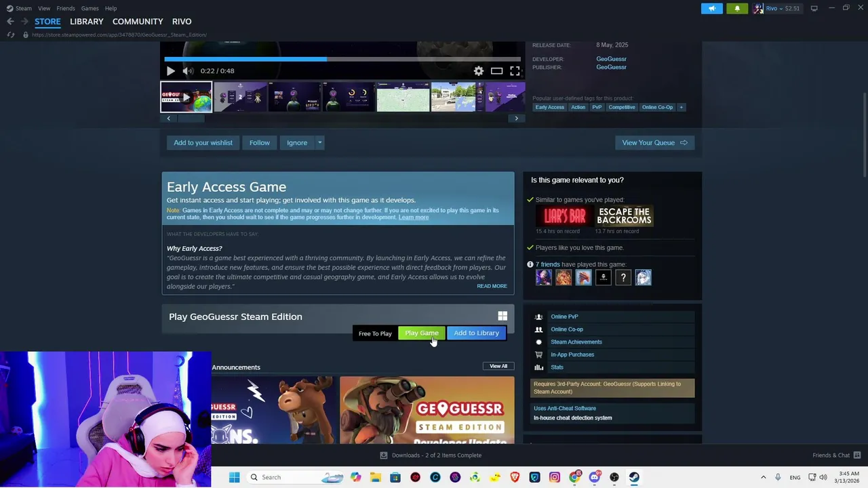Open In-App Purchases feature link
Image resolution: width=868 pixels, height=488 pixels.
[x=572, y=354]
